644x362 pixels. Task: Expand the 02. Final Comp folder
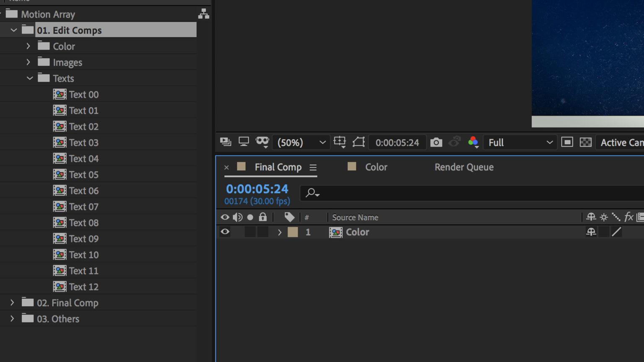pyautogui.click(x=12, y=303)
